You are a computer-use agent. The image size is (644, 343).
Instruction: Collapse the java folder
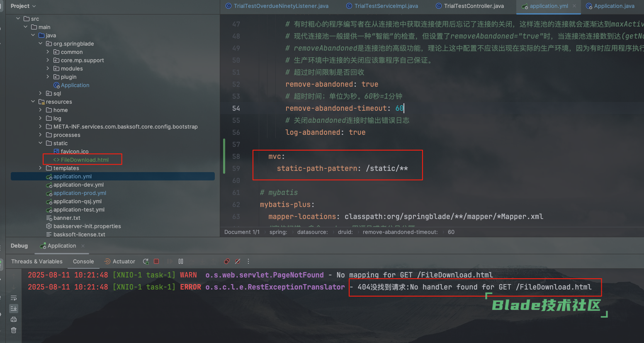33,35
